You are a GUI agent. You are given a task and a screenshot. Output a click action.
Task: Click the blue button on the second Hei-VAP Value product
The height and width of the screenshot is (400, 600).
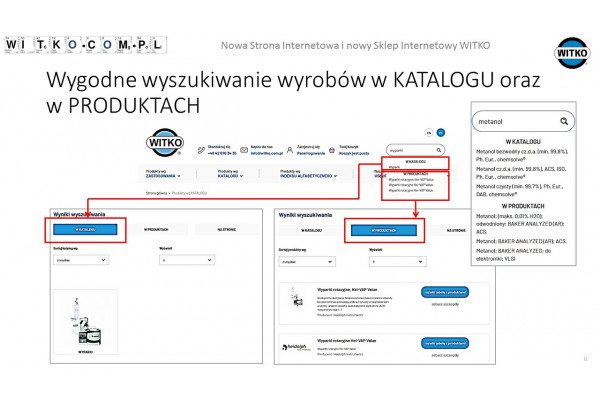pos(445,343)
